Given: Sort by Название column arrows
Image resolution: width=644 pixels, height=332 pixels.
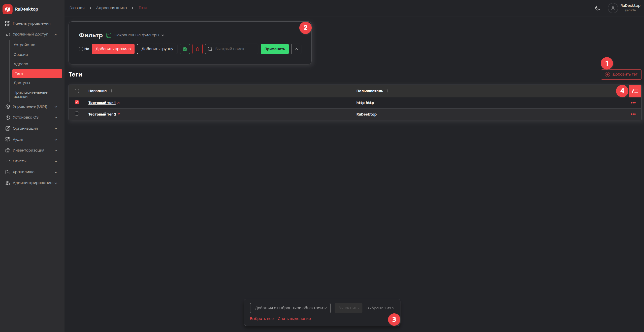Looking at the screenshot, I should coord(111,91).
